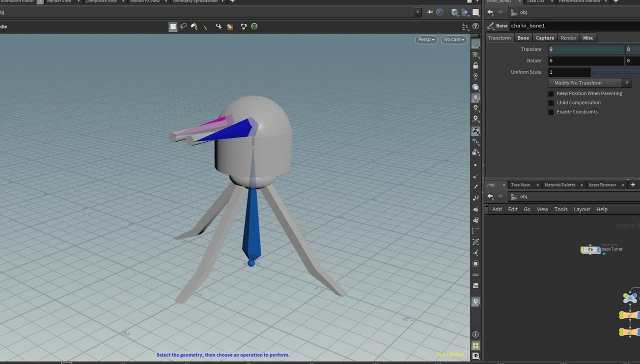The image size is (640, 364).
Task: Add a new tab in network pane
Action: tap(632, 185)
